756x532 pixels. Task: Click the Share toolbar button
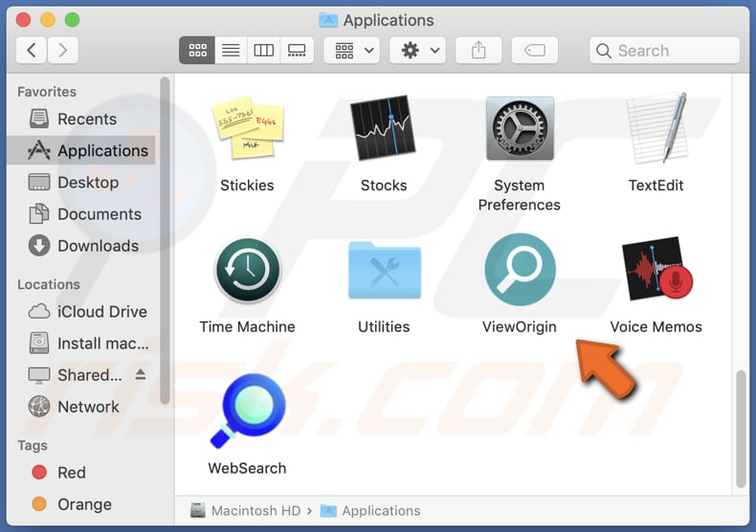tap(478, 50)
